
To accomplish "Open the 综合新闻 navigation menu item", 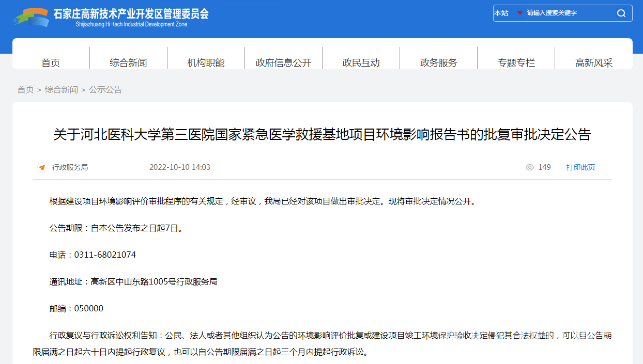I will point(128,62).
